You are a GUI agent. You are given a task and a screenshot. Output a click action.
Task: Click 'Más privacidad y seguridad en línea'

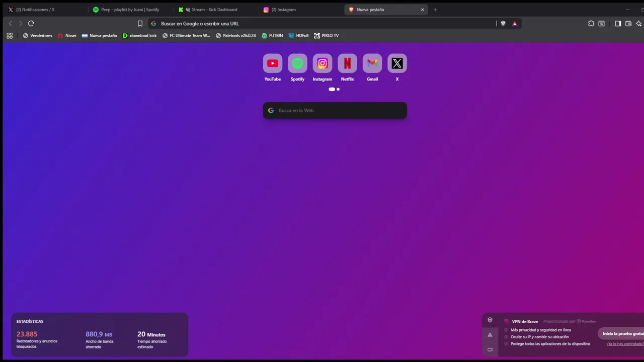(x=540, y=330)
